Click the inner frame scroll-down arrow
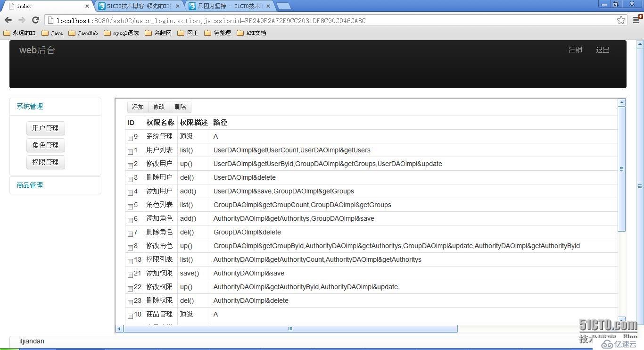Screen dimensions: 644x350 tap(621, 319)
